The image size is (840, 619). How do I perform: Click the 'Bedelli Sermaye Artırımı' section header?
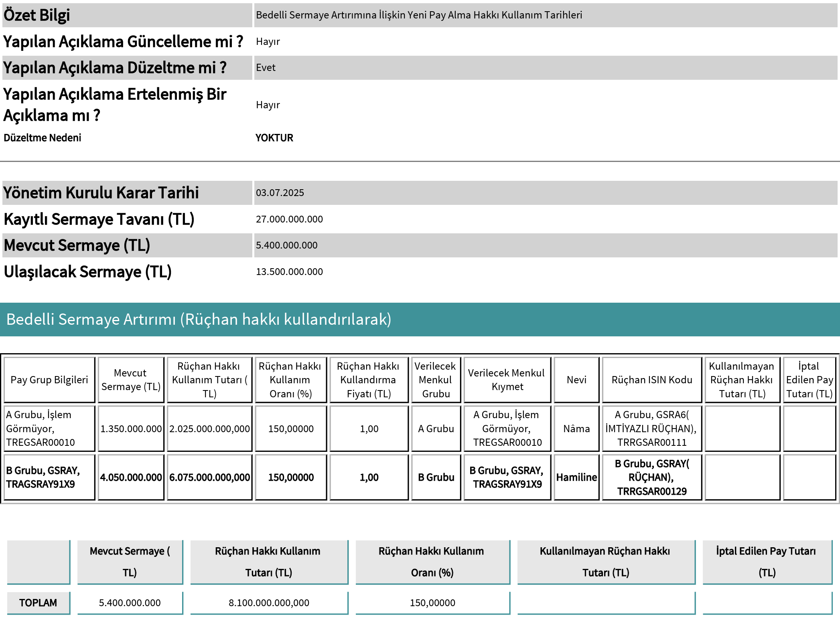(x=420, y=320)
